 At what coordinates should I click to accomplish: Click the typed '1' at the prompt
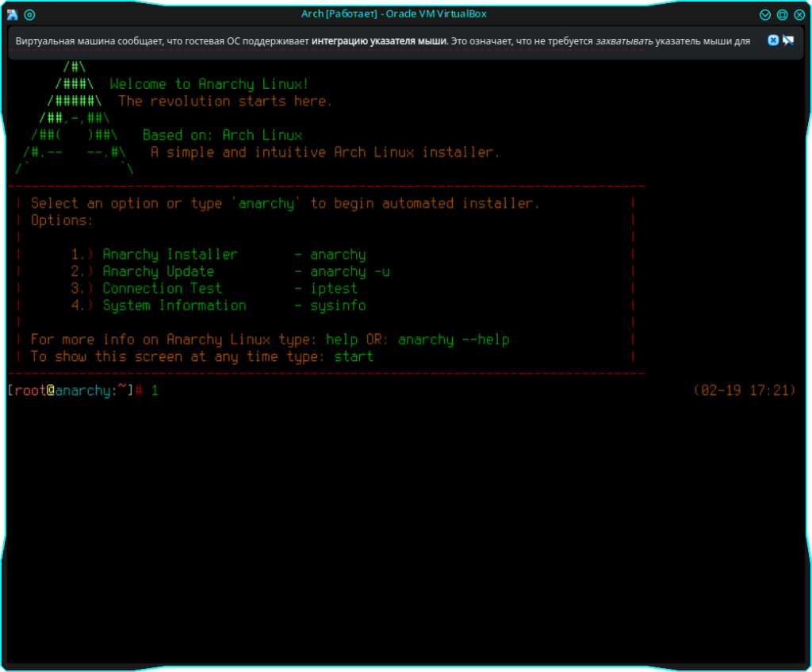(x=155, y=390)
